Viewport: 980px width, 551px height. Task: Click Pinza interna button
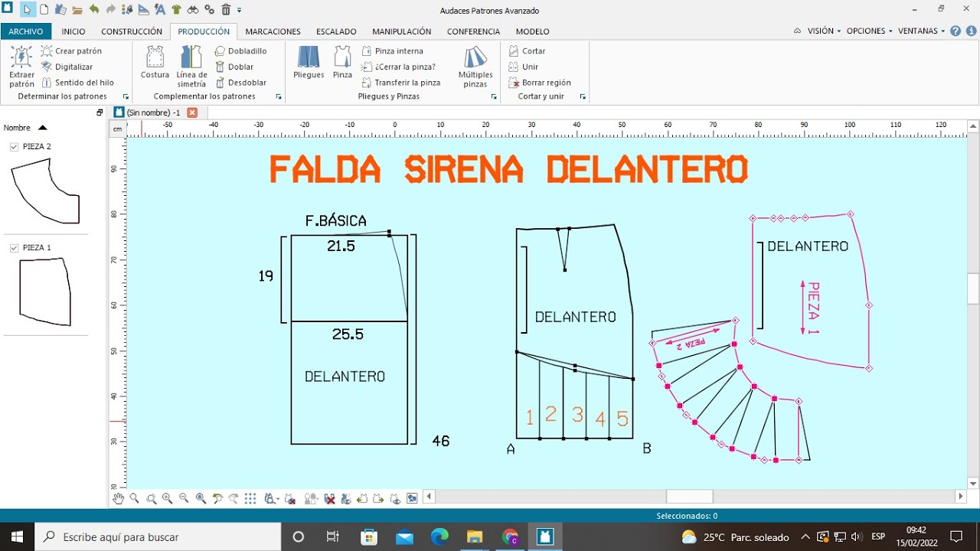pos(392,51)
